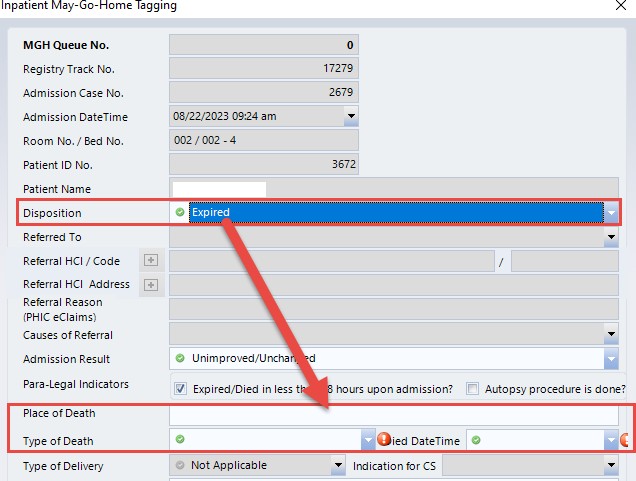Click green check icon in Disposition field
The image size is (636, 481).
pyautogui.click(x=180, y=213)
